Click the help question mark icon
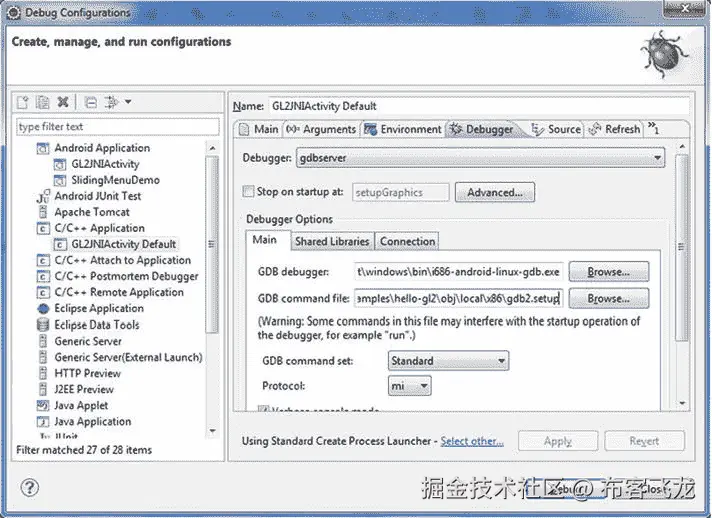 pos(30,488)
